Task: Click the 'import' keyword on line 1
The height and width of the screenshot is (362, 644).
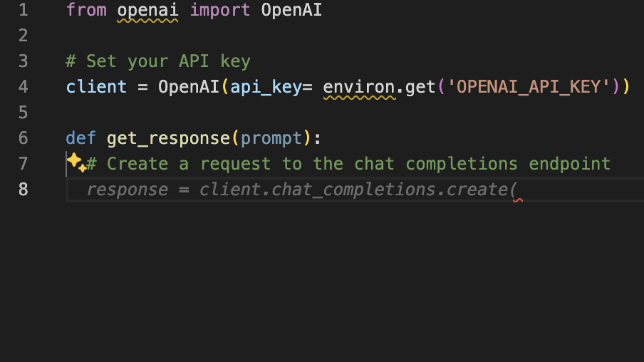Action: (x=220, y=10)
